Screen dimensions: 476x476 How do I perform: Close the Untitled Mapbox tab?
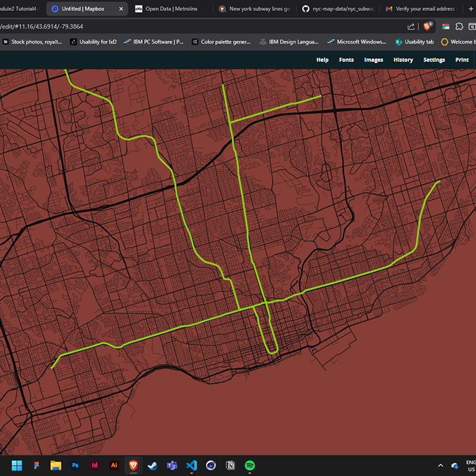120,9
